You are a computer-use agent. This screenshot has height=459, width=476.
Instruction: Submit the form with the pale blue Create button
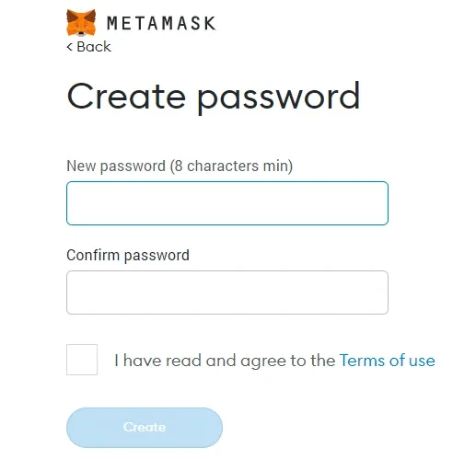coord(145,428)
